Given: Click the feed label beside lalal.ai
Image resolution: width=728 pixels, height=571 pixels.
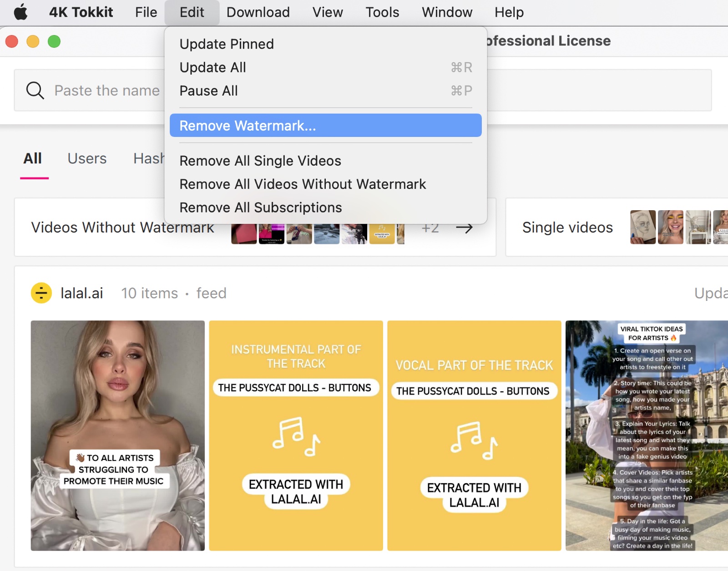Looking at the screenshot, I should [211, 293].
